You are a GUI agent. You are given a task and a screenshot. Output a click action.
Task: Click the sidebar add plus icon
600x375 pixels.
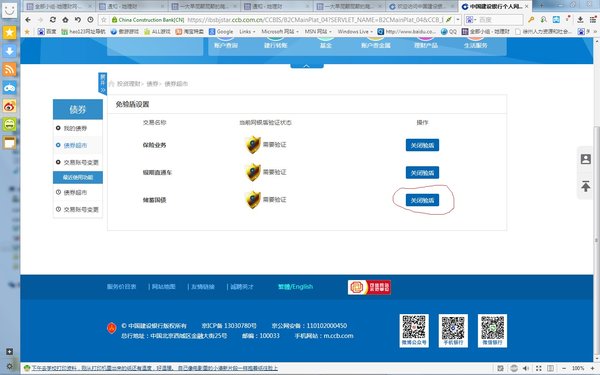pos(10,352)
